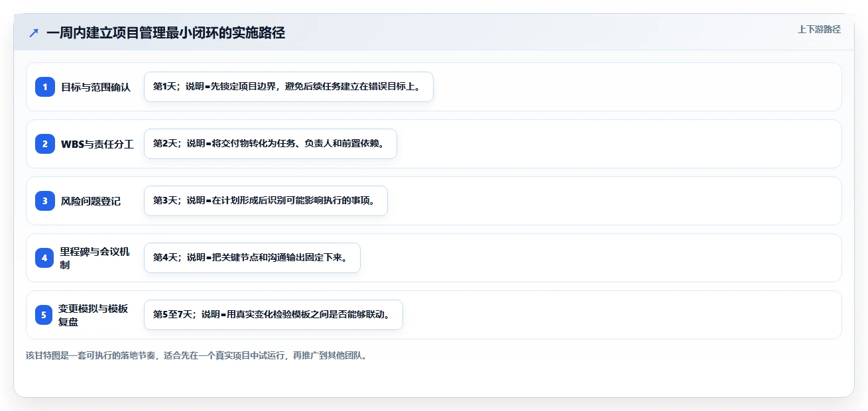868x411 pixels.
Task: Select step badge number 3
Action: 44,201
